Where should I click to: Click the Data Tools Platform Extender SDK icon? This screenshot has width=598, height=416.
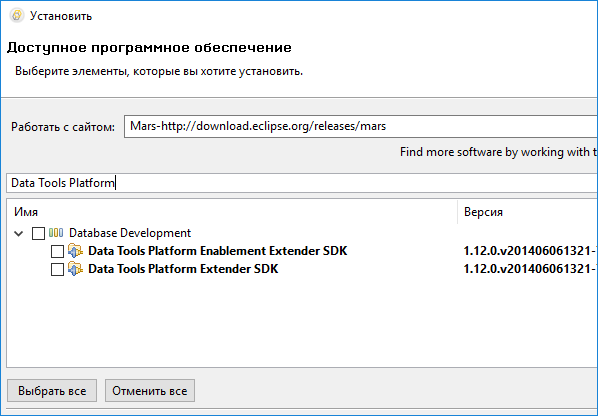(x=75, y=269)
